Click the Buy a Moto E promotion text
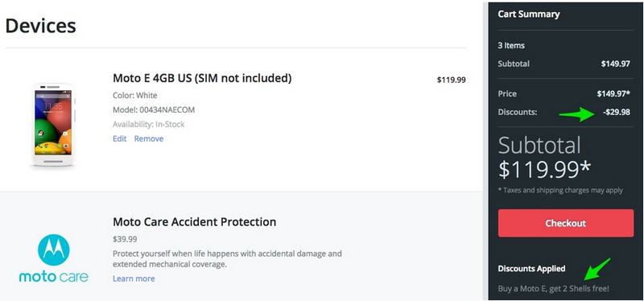Image resolution: width=644 pixels, height=301 pixels. tap(553, 289)
